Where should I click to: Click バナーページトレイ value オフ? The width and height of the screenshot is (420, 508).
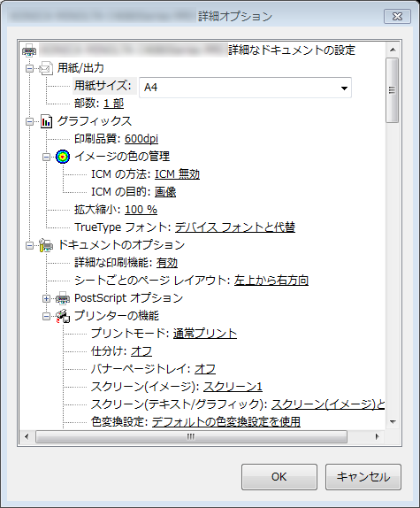coord(205,369)
